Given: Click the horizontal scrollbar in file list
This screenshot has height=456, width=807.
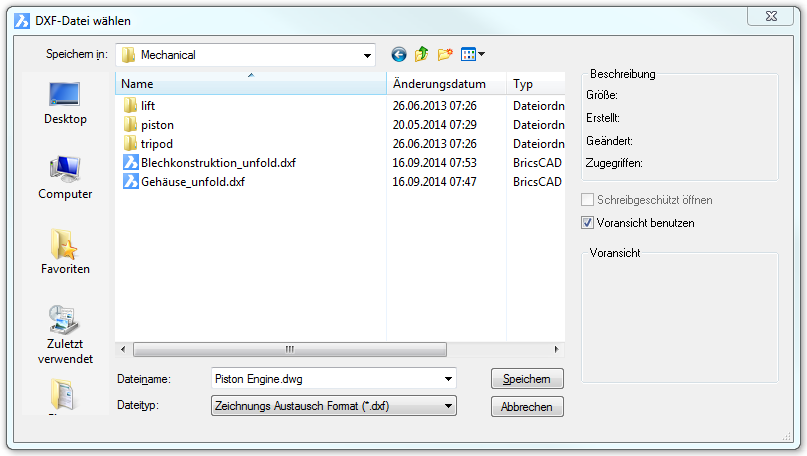Looking at the screenshot, I should pyautogui.click(x=289, y=350).
